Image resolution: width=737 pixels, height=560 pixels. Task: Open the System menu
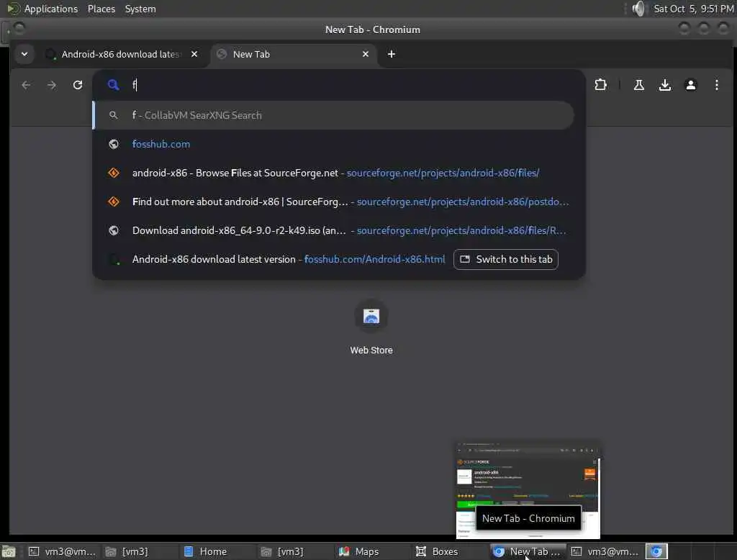coord(140,9)
